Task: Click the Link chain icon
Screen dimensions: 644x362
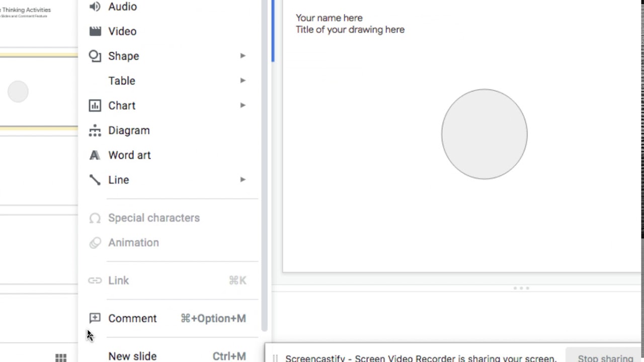Action: 95,281
